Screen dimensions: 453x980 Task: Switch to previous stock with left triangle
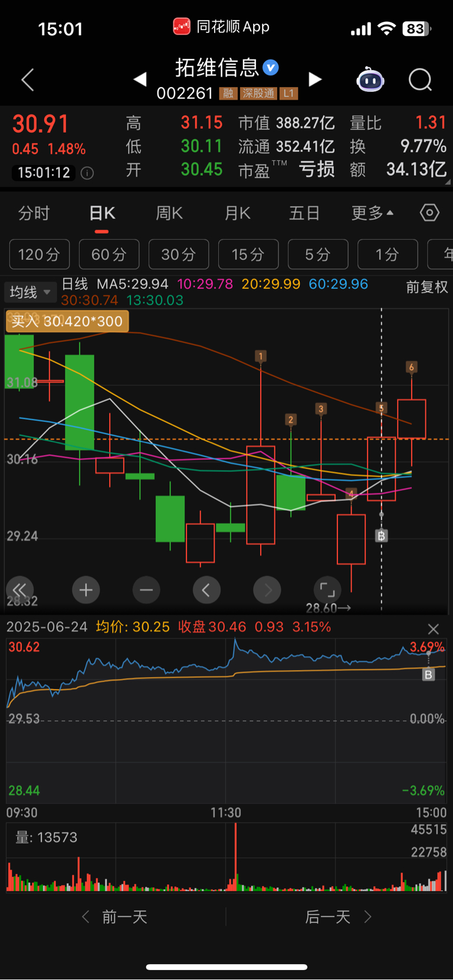coord(140,80)
